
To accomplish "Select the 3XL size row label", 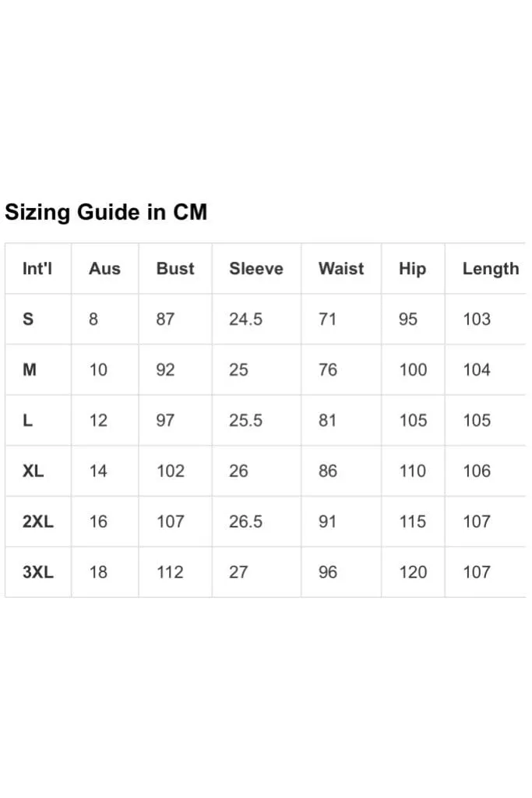I will [38, 572].
